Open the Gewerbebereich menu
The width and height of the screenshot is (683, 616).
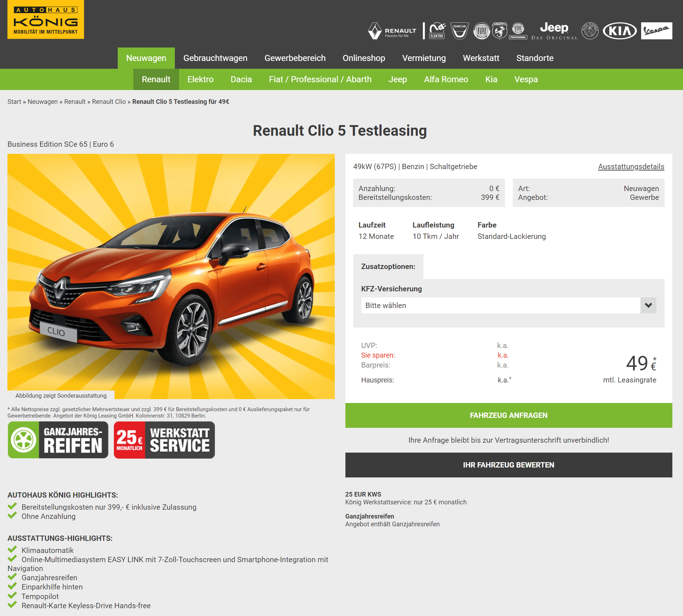click(295, 58)
